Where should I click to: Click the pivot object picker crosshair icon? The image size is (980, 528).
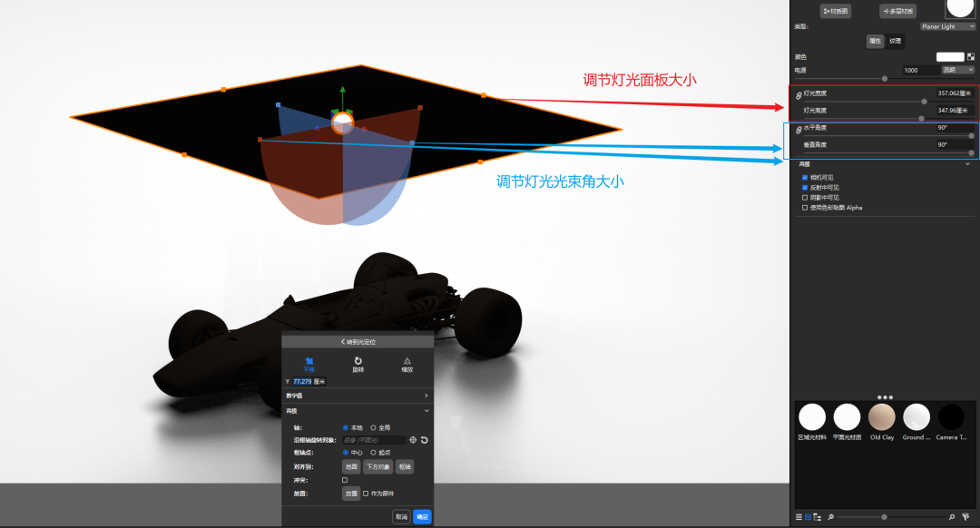point(413,440)
